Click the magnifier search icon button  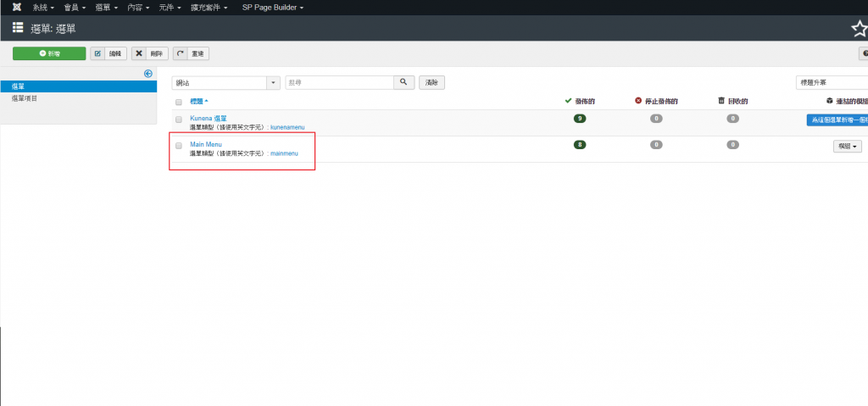point(403,82)
